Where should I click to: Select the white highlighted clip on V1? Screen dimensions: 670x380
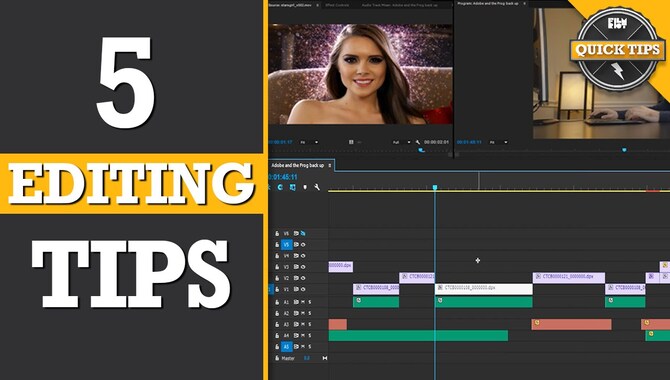coord(484,289)
